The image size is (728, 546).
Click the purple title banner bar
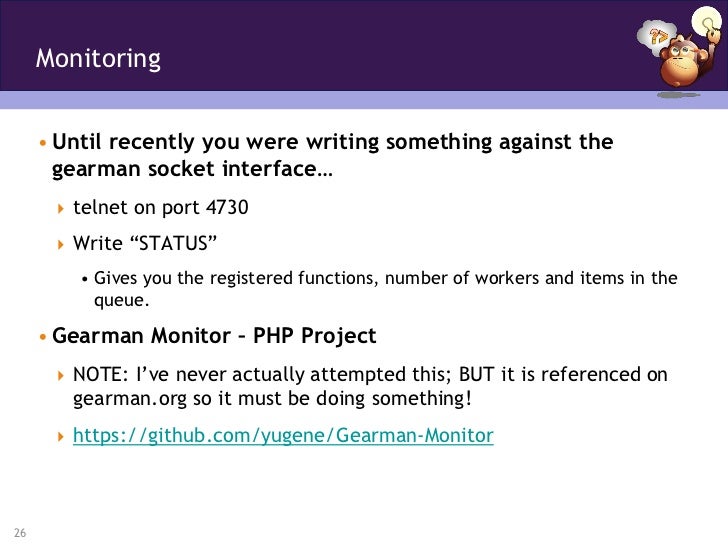point(350,45)
